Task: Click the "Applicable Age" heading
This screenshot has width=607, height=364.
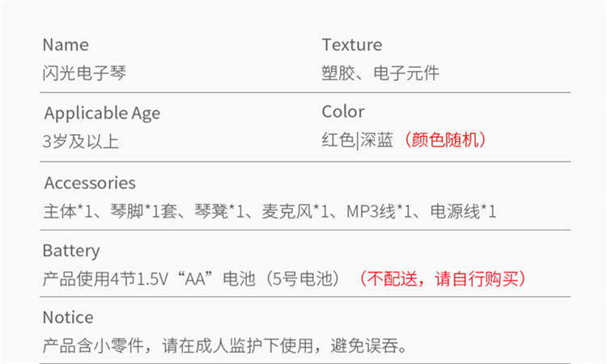Action: [102, 113]
